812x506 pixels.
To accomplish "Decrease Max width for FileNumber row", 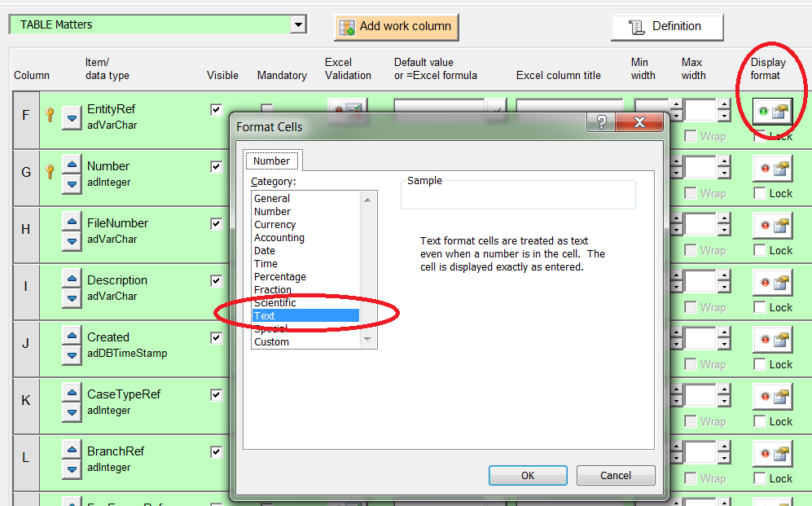I will [x=724, y=231].
